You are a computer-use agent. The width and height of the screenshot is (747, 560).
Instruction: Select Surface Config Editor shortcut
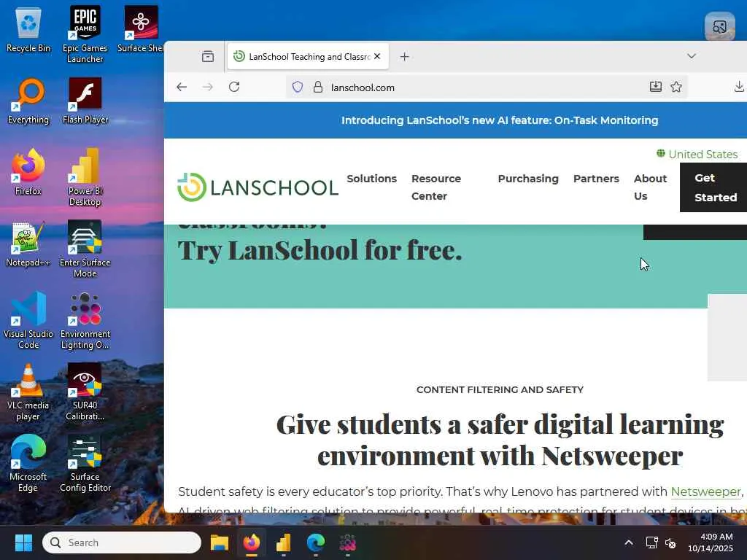[x=85, y=463]
